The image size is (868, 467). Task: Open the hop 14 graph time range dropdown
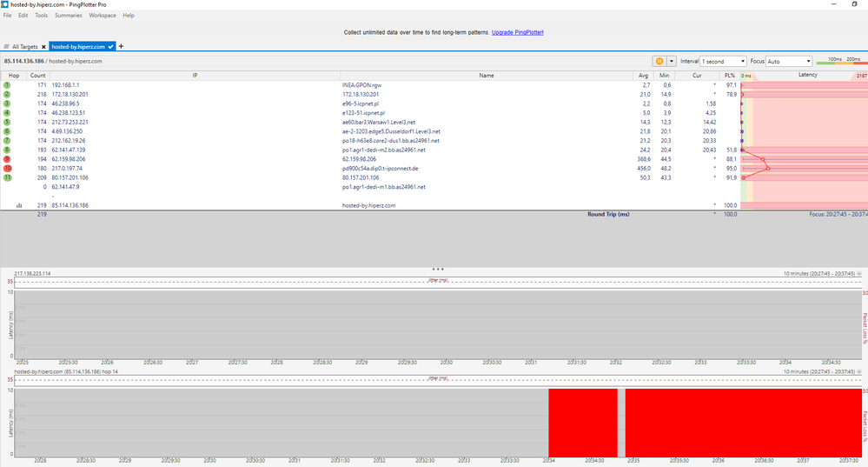click(x=859, y=371)
